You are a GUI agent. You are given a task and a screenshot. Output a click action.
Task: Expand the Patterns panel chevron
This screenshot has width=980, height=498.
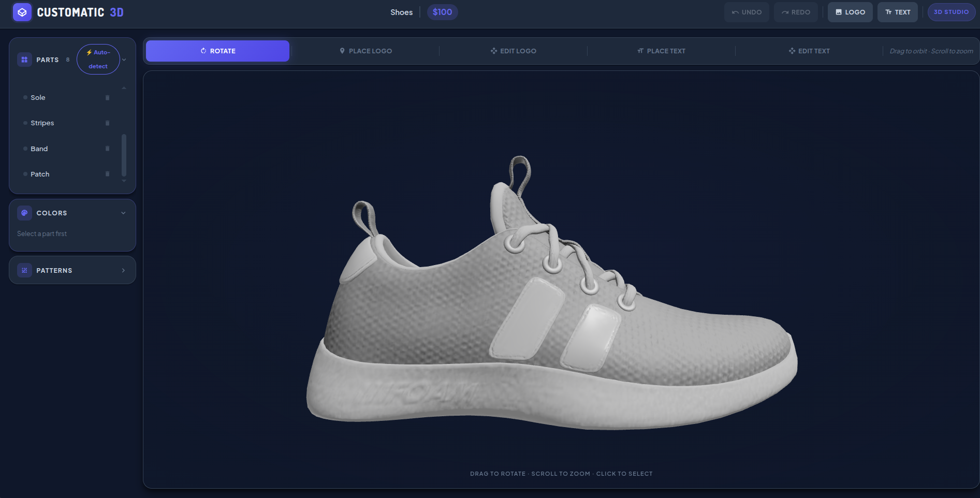click(x=123, y=270)
